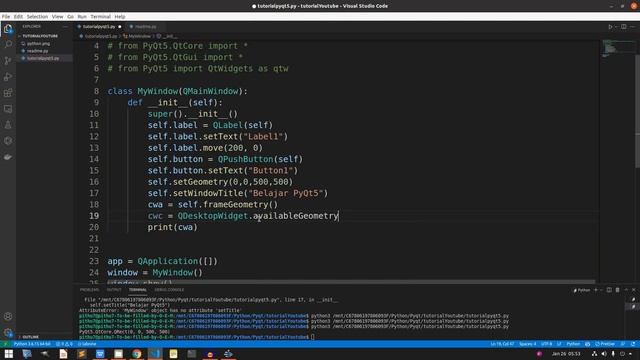Open the Docker whale view
The image size is (640, 360).
coord(8,157)
